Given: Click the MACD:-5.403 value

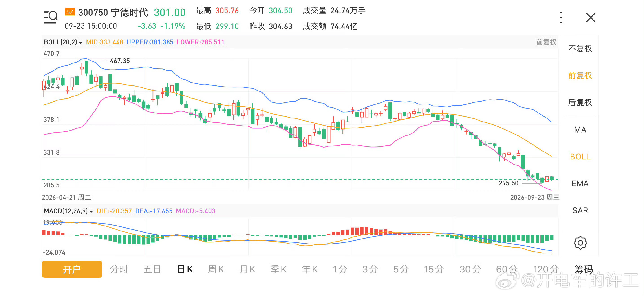Looking at the screenshot, I should click(x=196, y=211).
